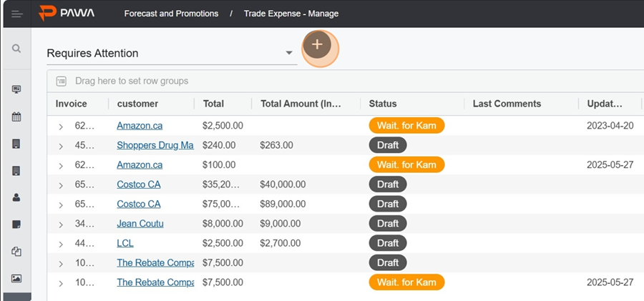Add a new trade expense with plus button
Viewport: 644px width, 301px height.
pyautogui.click(x=317, y=44)
